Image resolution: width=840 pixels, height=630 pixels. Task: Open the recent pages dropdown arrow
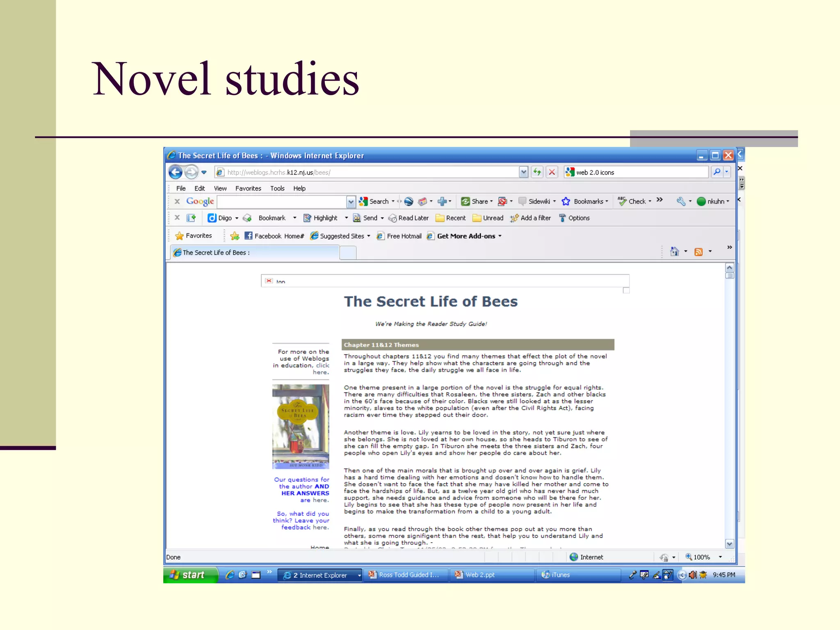click(x=204, y=172)
